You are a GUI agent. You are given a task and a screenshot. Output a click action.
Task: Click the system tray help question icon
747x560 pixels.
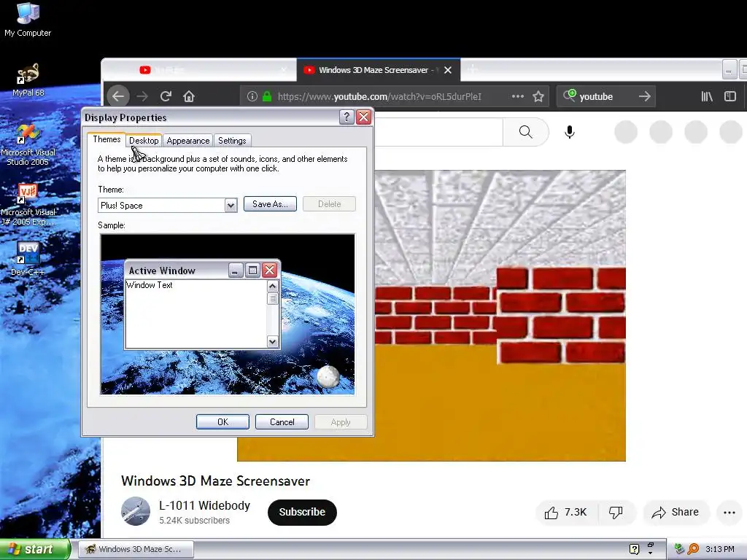(634, 549)
